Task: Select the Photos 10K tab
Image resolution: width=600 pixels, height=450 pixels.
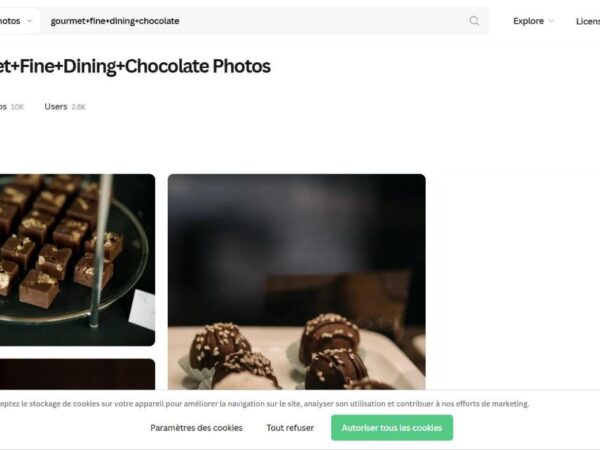Action: 10,107
